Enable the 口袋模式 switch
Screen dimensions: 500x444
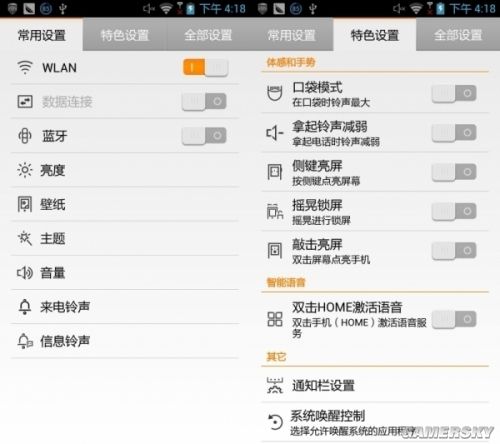pyautogui.click(x=454, y=93)
